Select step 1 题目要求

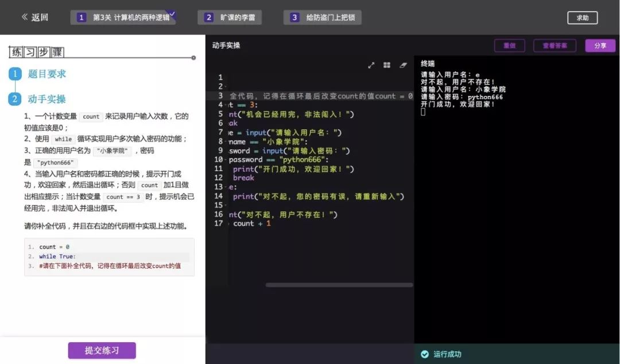tap(46, 74)
